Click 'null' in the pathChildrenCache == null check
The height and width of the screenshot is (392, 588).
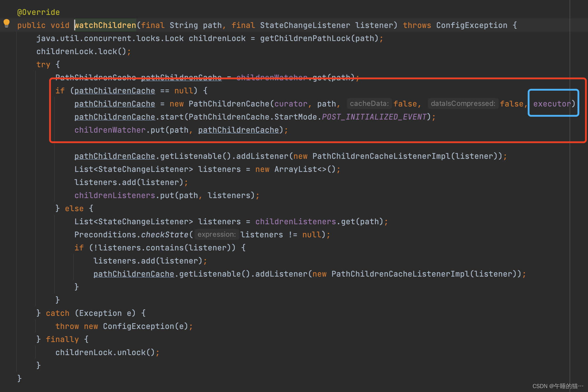(x=184, y=91)
